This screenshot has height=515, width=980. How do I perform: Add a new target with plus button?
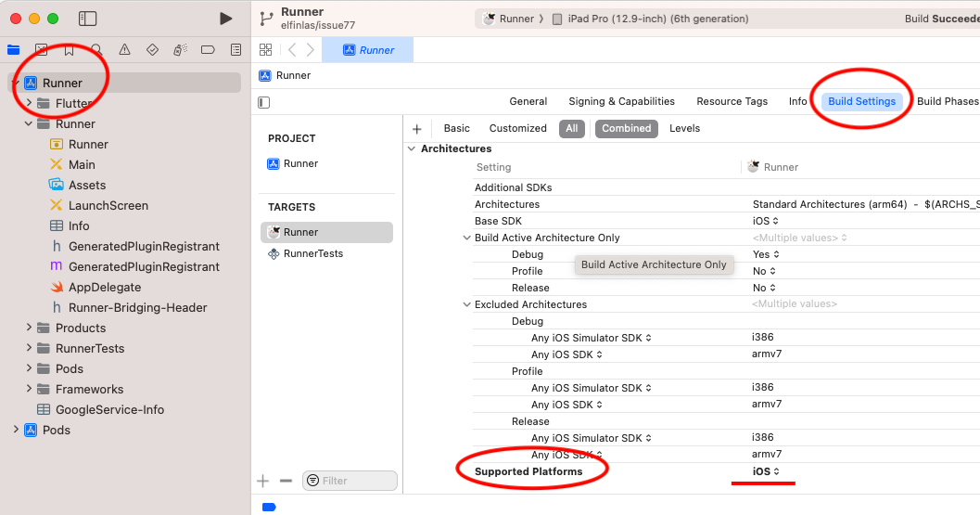pos(263,482)
